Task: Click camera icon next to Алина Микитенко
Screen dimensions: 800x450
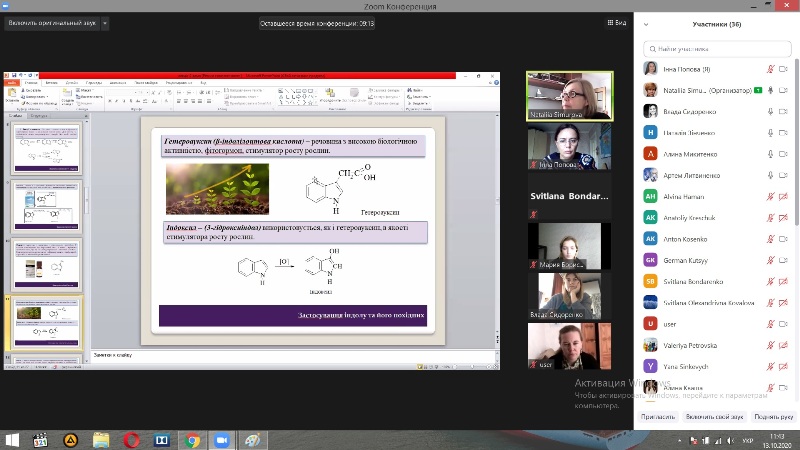Action: (785, 154)
